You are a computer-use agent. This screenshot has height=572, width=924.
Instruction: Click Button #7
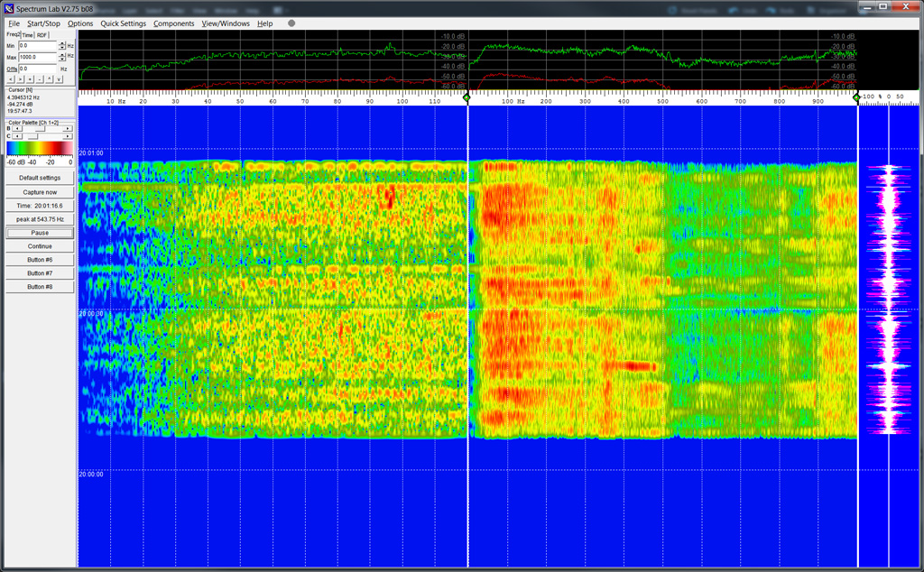coord(40,273)
